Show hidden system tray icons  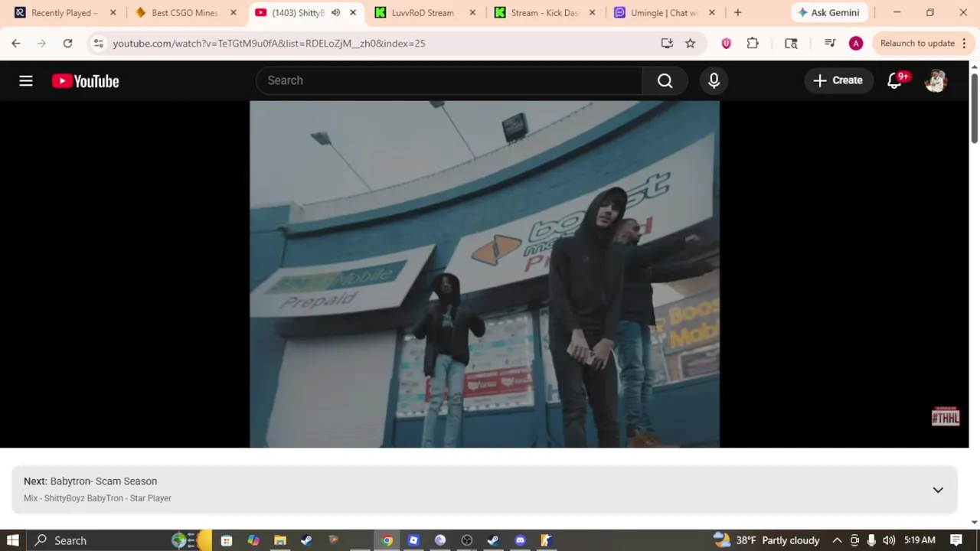point(837,540)
